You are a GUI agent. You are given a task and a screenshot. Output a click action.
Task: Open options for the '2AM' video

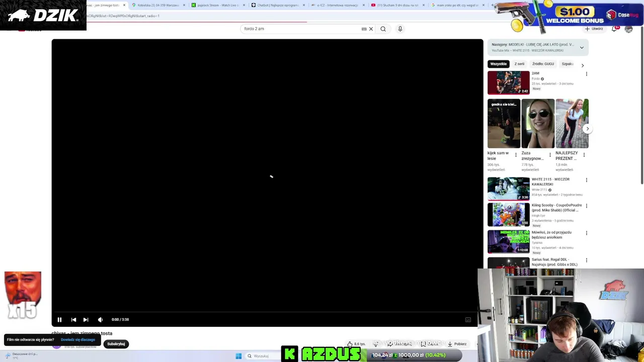586,74
